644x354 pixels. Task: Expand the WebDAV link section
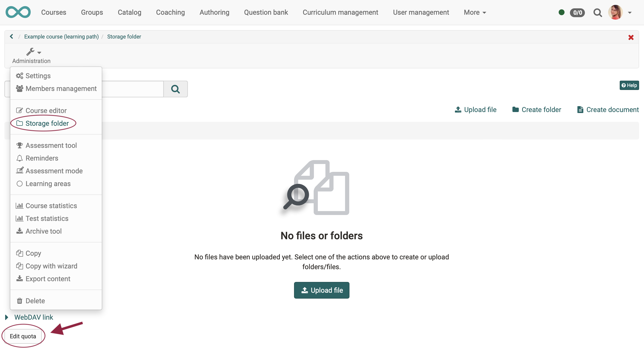pyautogui.click(x=34, y=317)
